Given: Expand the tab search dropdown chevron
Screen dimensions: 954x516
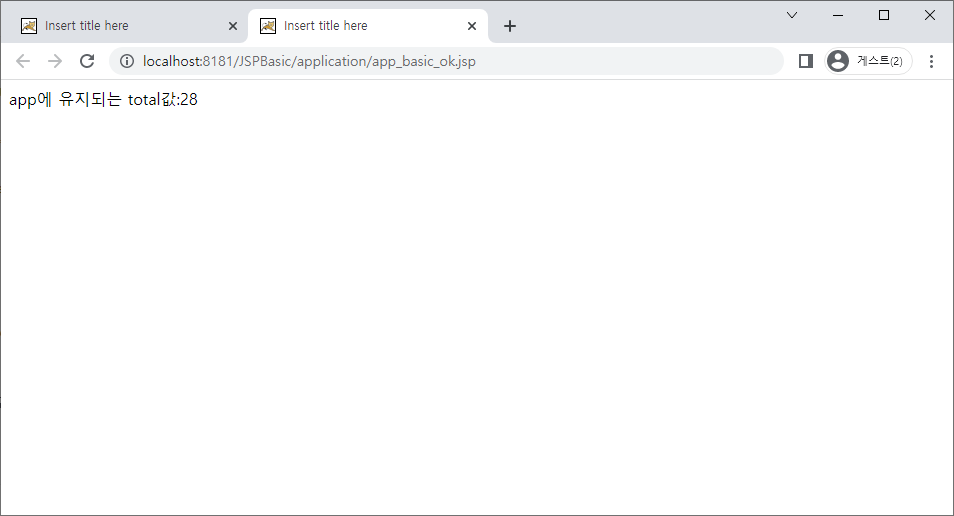Looking at the screenshot, I should [x=792, y=15].
